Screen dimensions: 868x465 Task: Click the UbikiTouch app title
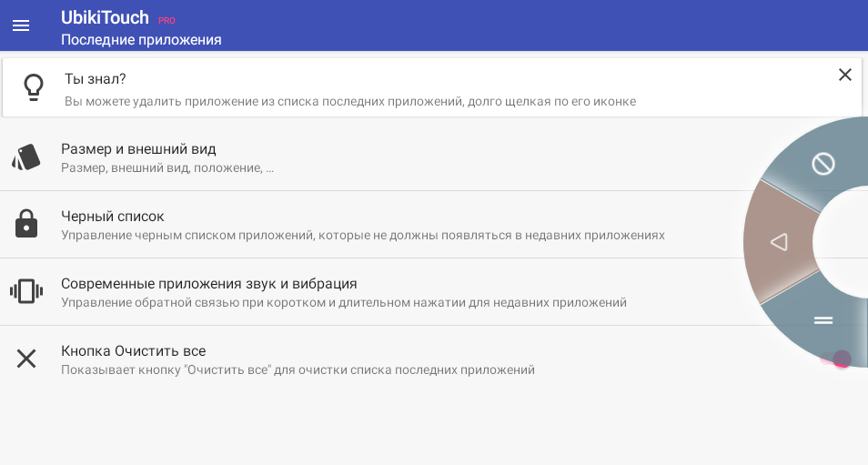coord(105,17)
